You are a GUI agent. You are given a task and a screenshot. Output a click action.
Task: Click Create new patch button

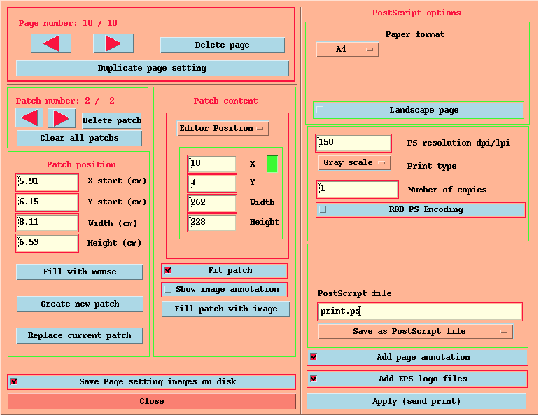coord(80,304)
